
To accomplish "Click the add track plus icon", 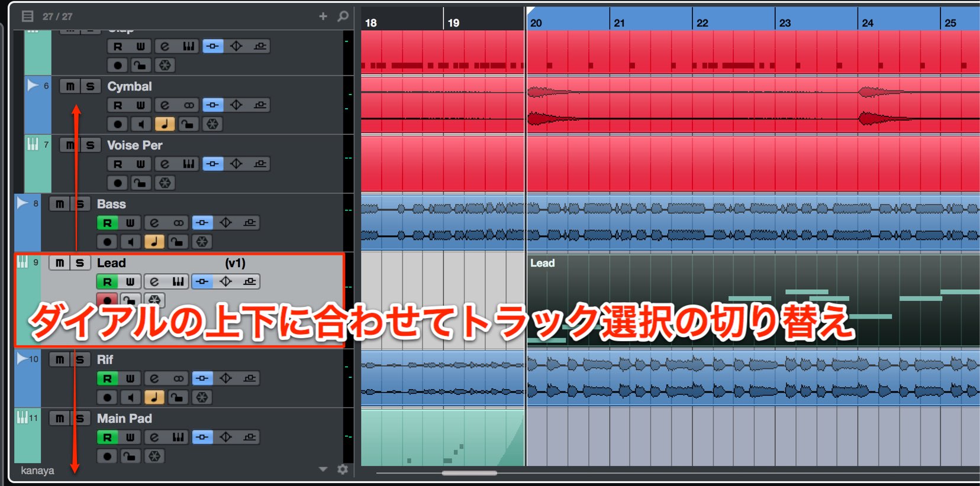I will [x=323, y=16].
